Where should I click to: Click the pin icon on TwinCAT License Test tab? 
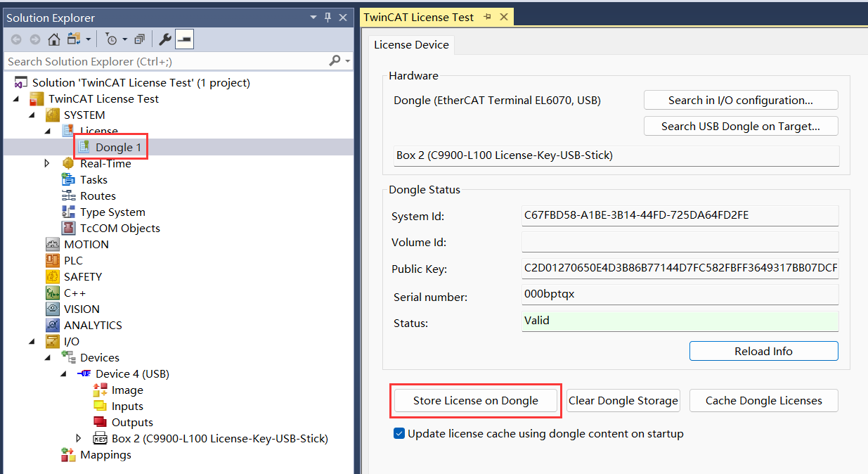487,17
